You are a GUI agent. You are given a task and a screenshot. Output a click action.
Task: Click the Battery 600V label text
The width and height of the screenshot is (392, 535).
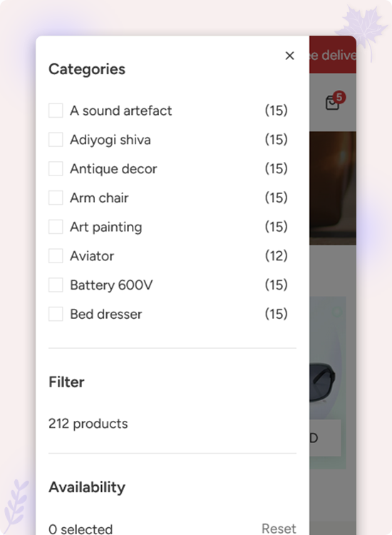click(111, 285)
